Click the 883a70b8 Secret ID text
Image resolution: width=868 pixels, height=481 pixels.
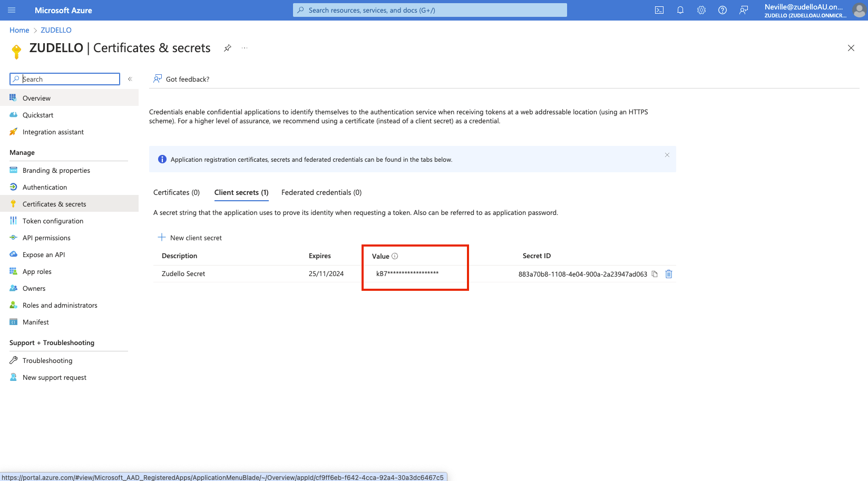(x=583, y=274)
